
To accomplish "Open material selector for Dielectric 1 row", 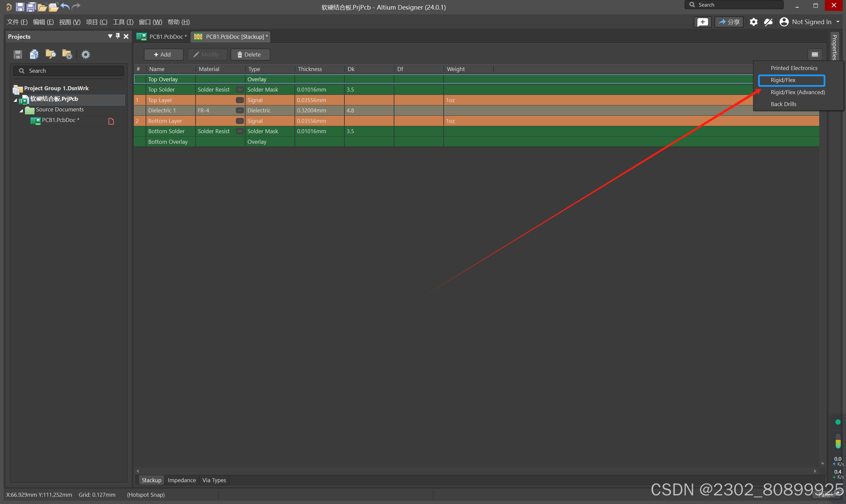I will pyautogui.click(x=240, y=110).
